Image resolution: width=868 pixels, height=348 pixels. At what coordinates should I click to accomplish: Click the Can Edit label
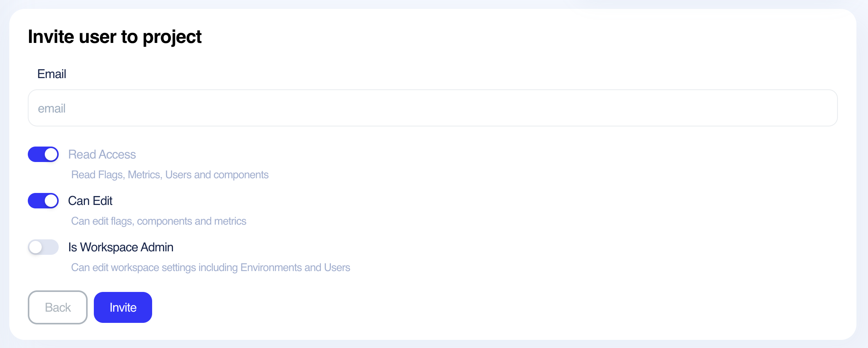[90, 201]
